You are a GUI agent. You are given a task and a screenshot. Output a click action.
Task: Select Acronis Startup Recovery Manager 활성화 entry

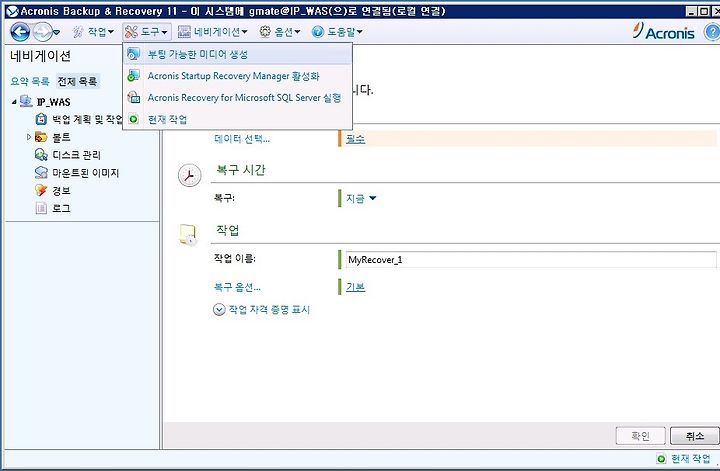tap(238, 76)
